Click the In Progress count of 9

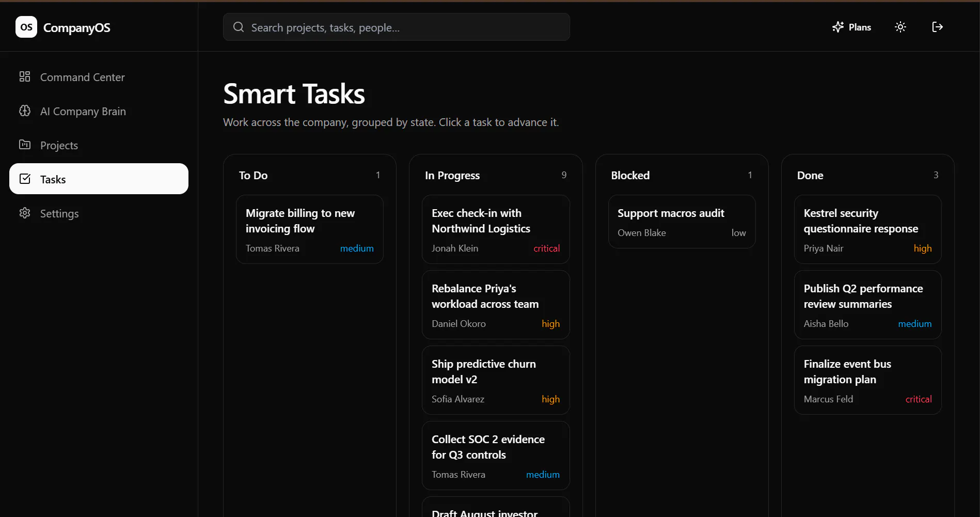point(564,175)
